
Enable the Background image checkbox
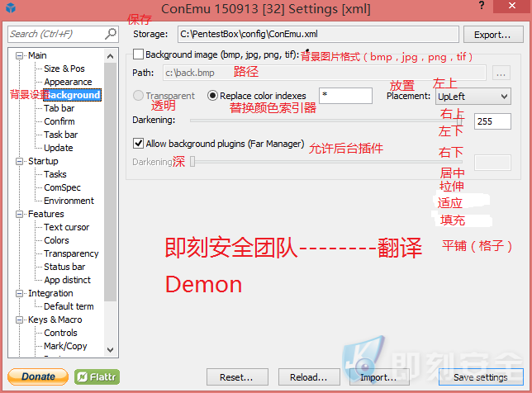[x=138, y=54]
